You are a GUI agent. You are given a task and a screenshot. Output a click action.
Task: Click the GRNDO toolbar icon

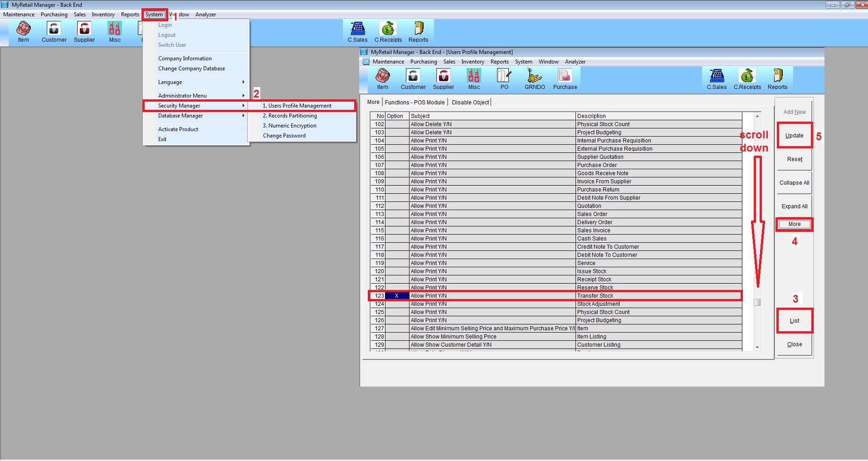tap(534, 79)
